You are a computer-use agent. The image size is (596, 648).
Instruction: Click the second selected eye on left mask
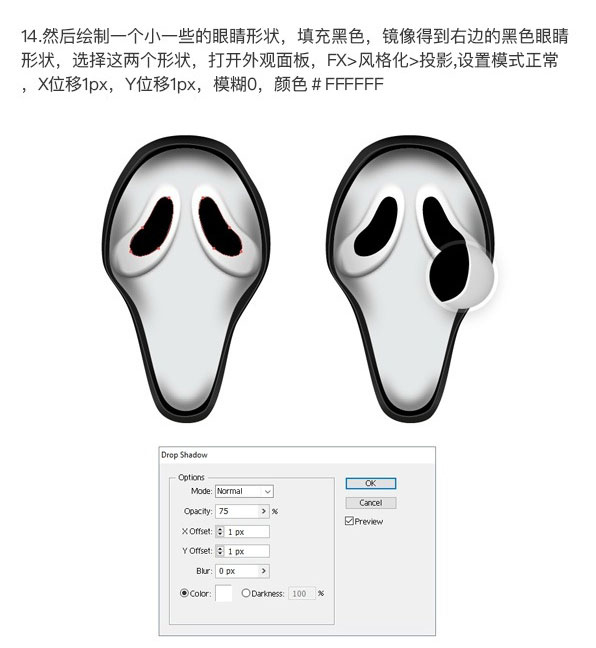pos(219,226)
